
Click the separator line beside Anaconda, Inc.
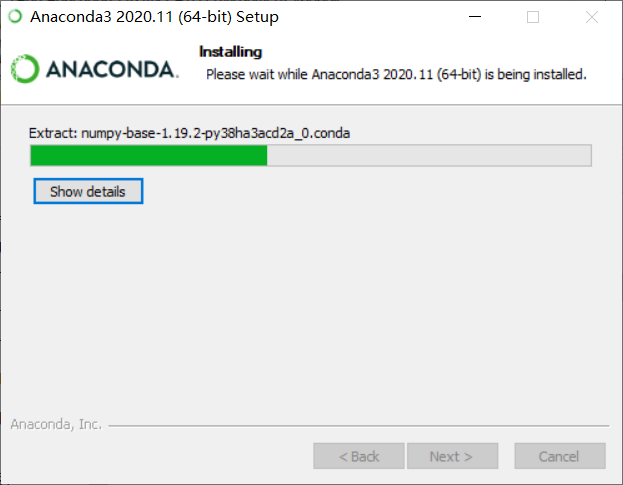point(359,426)
